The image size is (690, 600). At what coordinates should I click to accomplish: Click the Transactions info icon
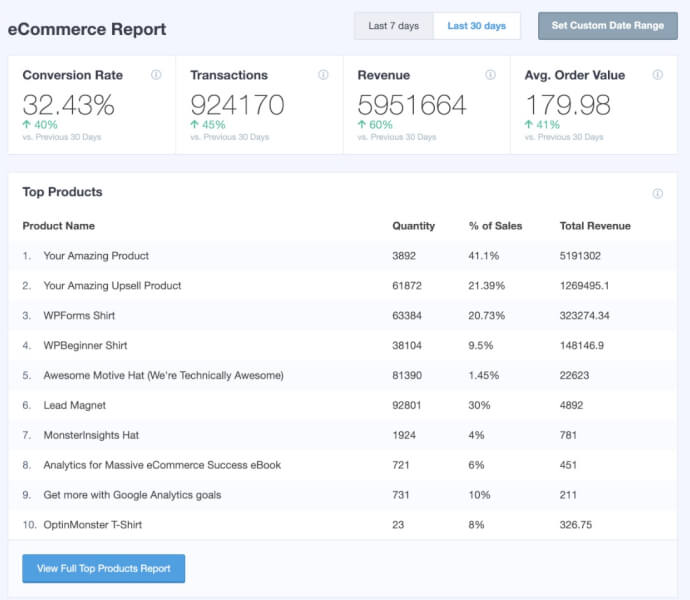click(323, 75)
